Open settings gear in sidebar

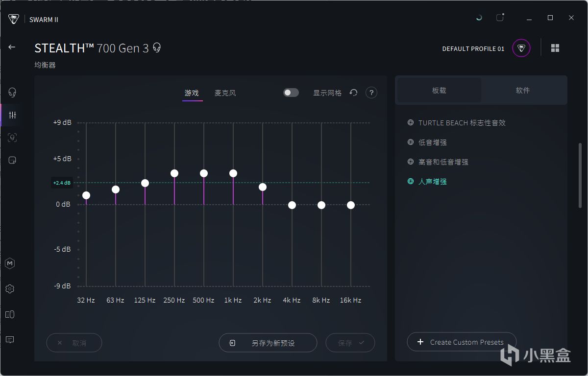click(10, 289)
